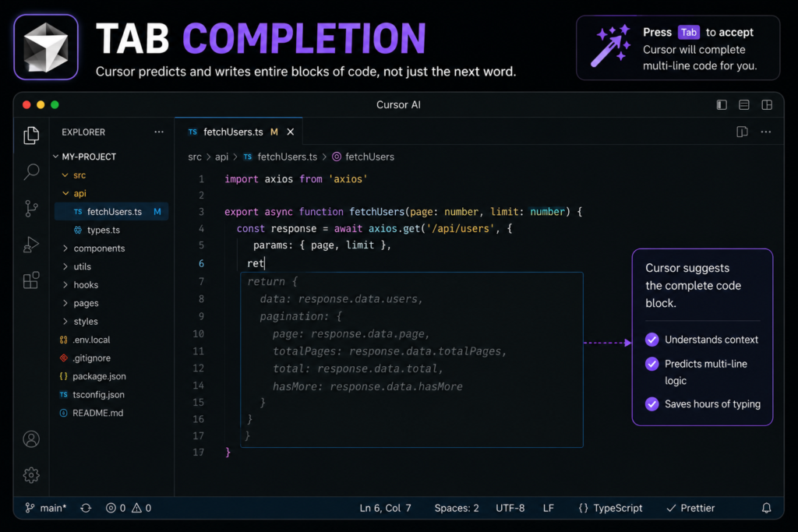Click the sync changes icon in status bar

click(x=86, y=508)
